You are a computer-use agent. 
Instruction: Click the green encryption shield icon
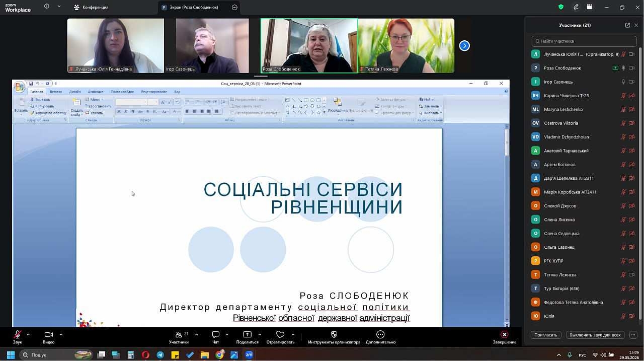click(x=561, y=7)
